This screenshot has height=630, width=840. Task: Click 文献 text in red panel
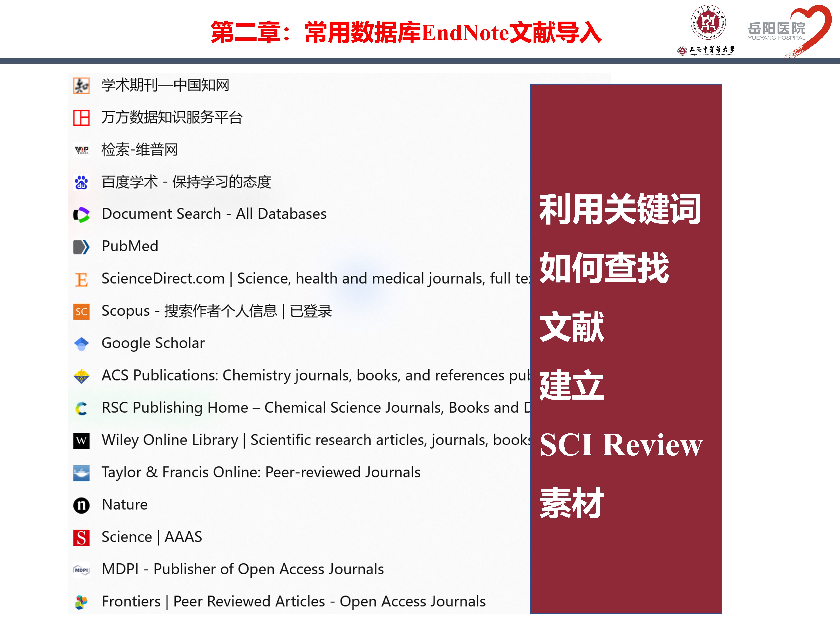coord(571,327)
